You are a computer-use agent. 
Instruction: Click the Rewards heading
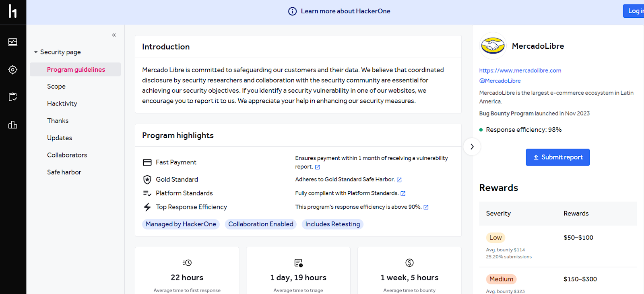click(x=499, y=188)
